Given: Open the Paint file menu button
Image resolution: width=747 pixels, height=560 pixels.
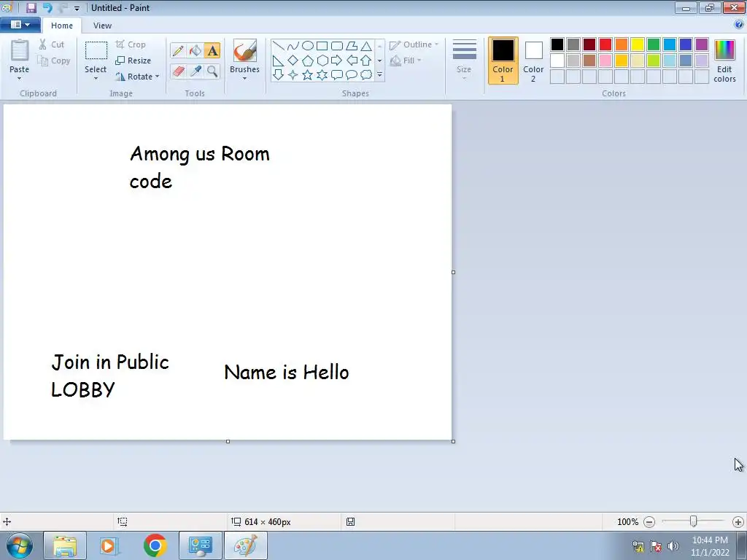Looking at the screenshot, I should point(20,25).
